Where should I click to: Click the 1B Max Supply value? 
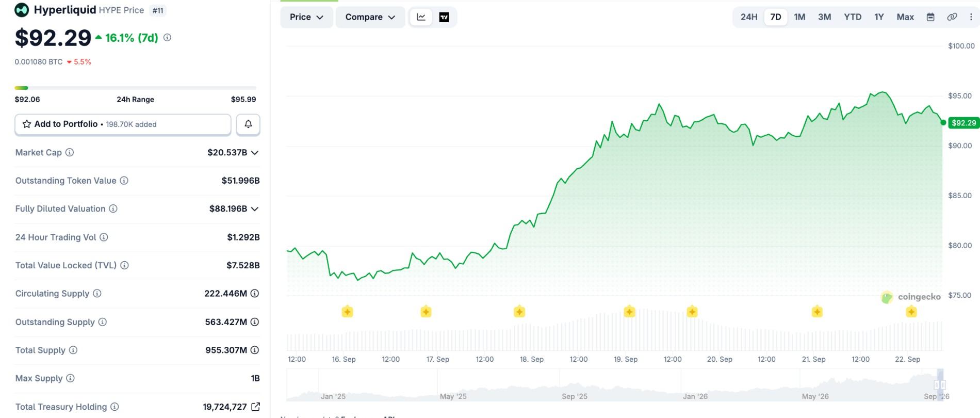(x=255, y=378)
